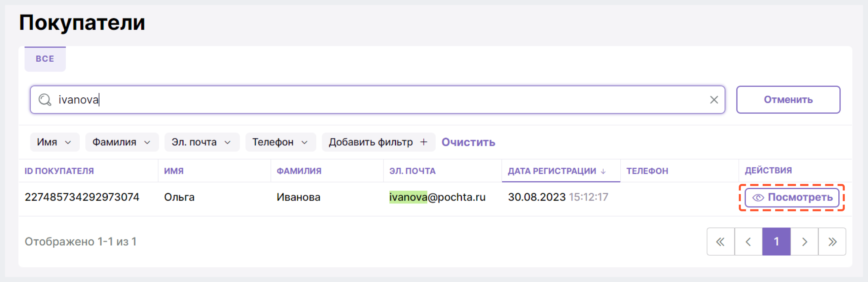Open the Имя filter dropdown
The image size is (868, 282).
[55, 142]
